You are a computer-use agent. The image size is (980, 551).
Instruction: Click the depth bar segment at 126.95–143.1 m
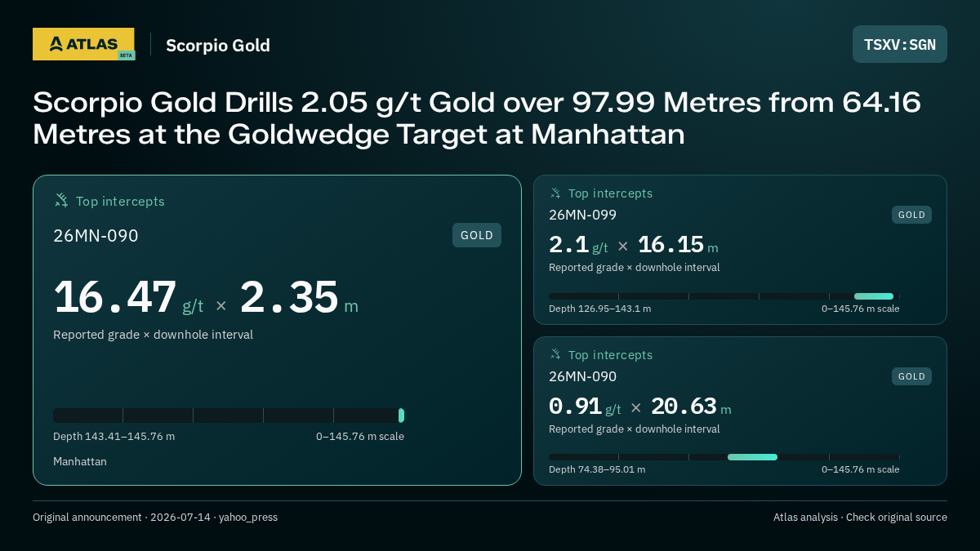[874, 296]
